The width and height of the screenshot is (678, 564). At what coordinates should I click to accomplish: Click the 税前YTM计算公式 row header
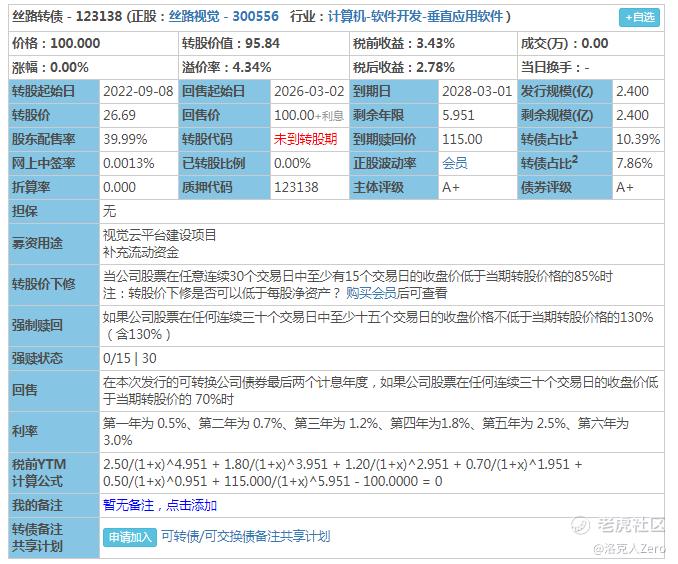tap(54, 473)
